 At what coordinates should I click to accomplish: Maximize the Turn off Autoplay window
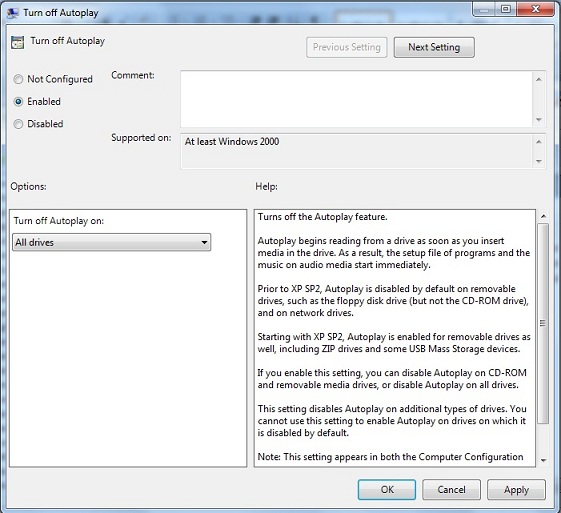[x=506, y=10]
